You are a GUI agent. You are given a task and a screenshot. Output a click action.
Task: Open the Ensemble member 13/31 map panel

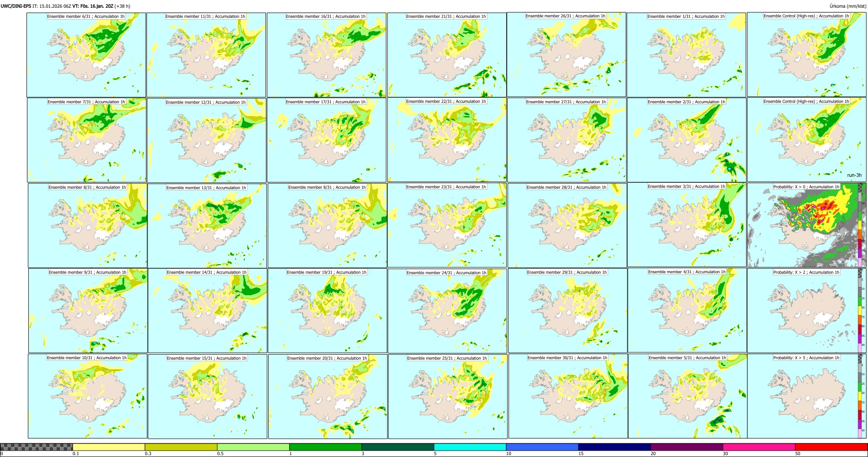click(207, 226)
